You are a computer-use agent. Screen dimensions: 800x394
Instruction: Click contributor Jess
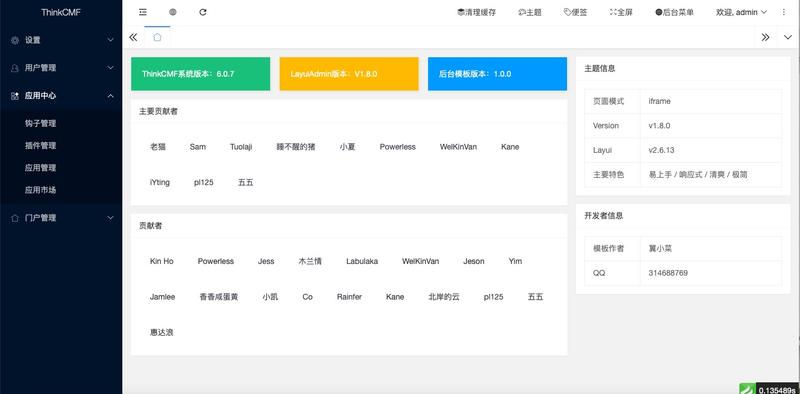coord(266,261)
